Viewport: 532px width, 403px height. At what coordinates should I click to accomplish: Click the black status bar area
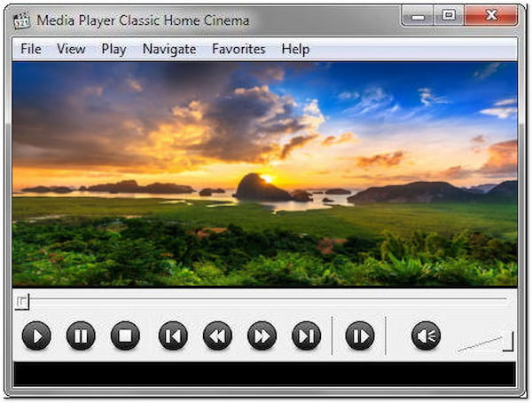point(264,374)
